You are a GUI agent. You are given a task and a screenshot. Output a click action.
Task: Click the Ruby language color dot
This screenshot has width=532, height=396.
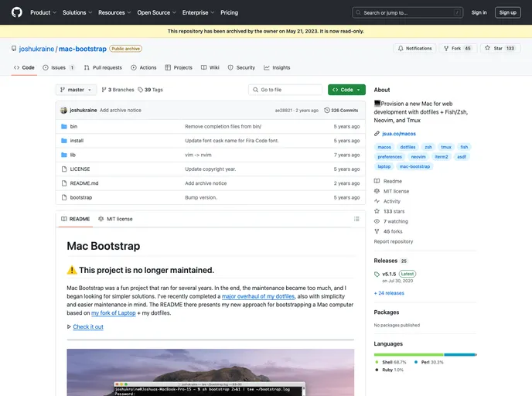(377, 370)
